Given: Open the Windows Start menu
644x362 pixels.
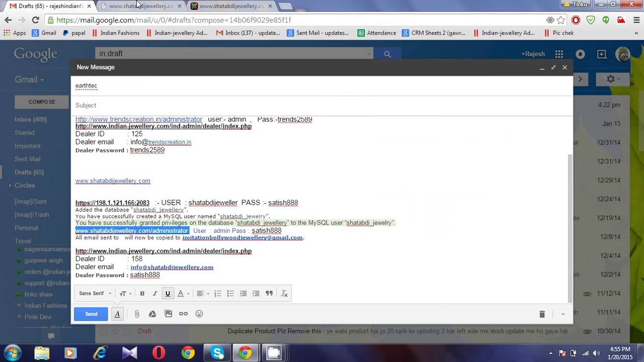Looking at the screenshot, I should point(12,353).
